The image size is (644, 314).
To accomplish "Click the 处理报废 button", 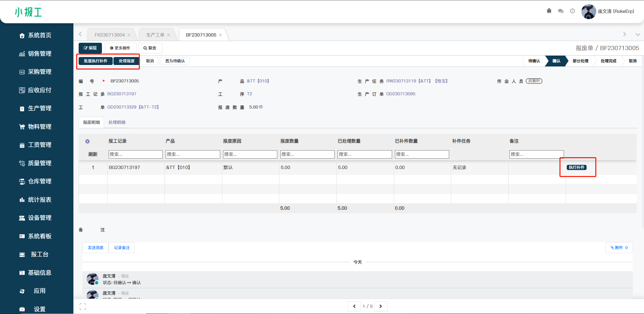I will [x=127, y=61].
